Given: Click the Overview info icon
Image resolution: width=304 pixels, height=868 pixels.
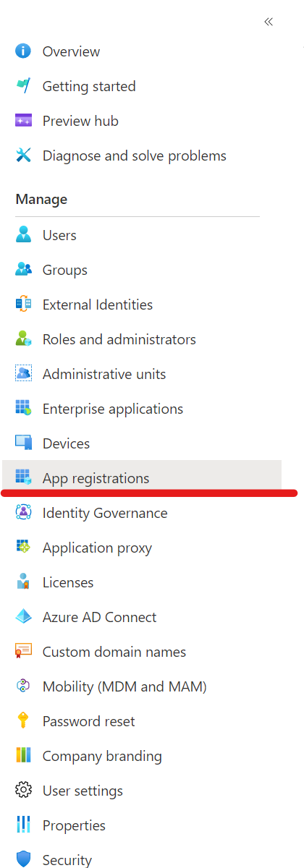Looking at the screenshot, I should pyautogui.click(x=23, y=51).
